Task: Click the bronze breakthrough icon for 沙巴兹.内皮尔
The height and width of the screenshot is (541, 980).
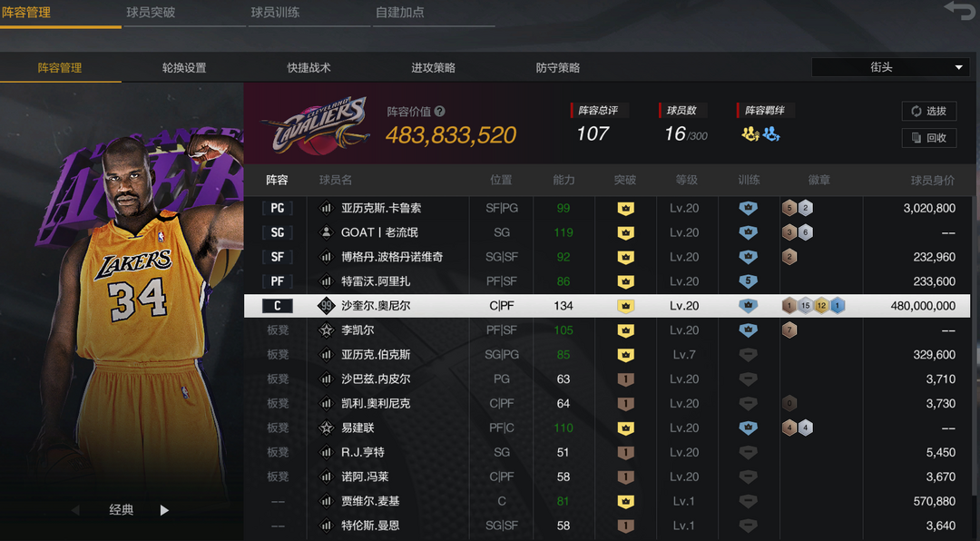Action: click(625, 379)
